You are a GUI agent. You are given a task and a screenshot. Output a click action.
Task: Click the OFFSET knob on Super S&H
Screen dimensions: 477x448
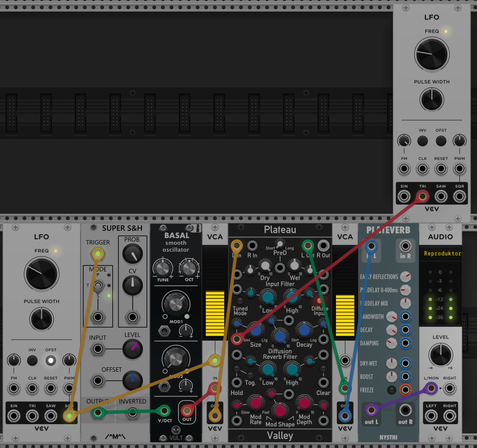click(x=132, y=380)
